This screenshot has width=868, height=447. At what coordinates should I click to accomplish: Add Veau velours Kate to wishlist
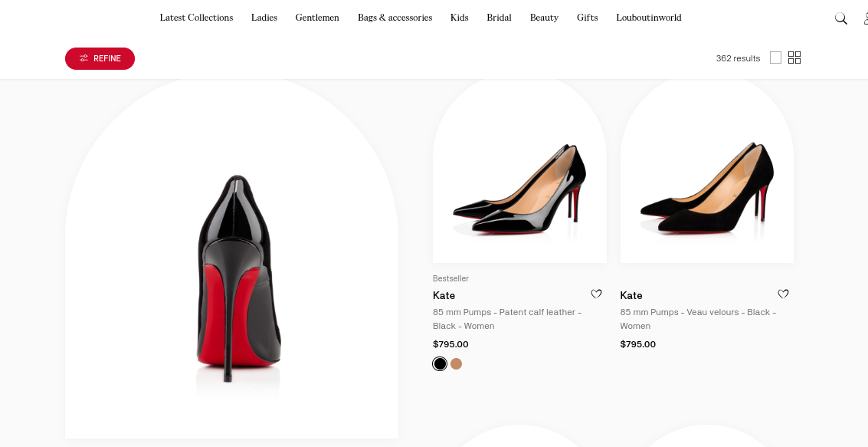coord(783,294)
